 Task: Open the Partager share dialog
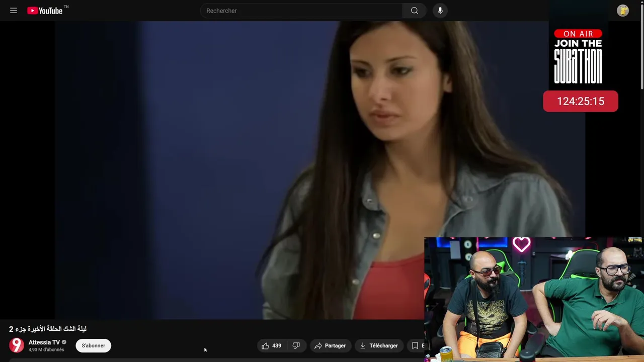pos(330,345)
